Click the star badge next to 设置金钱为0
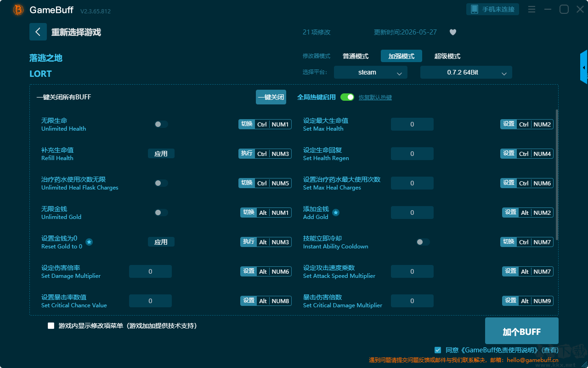This screenshot has width=588, height=368. point(89,242)
